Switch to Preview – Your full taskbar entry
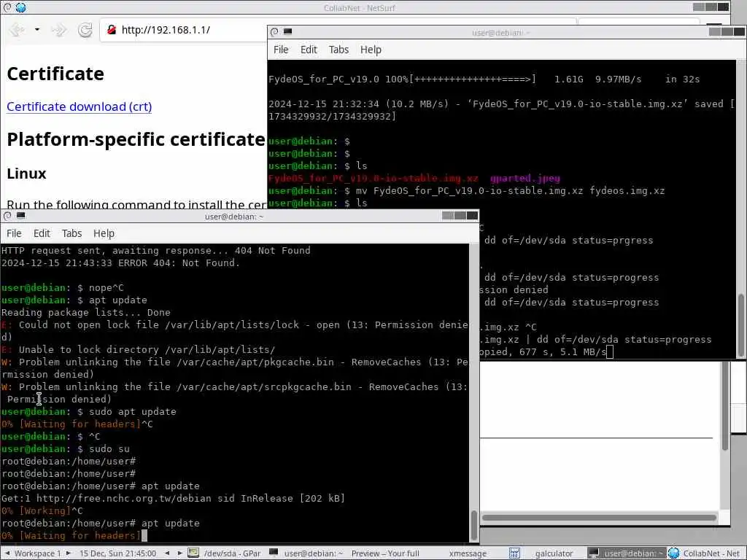This screenshot has width=747, height=560. point(385,553)
